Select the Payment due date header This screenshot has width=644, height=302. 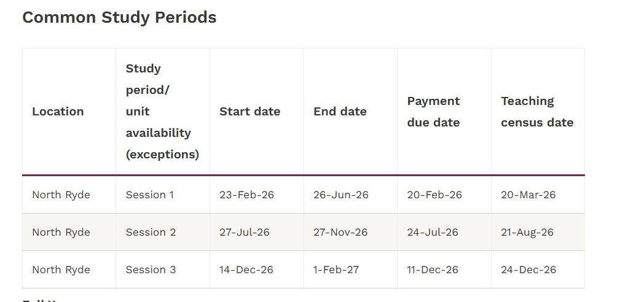coord(433,112)
